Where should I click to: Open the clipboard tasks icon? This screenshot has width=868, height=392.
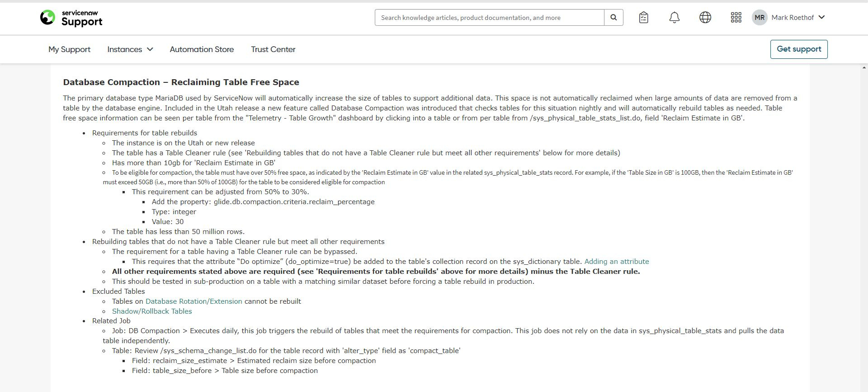[644, 18]
